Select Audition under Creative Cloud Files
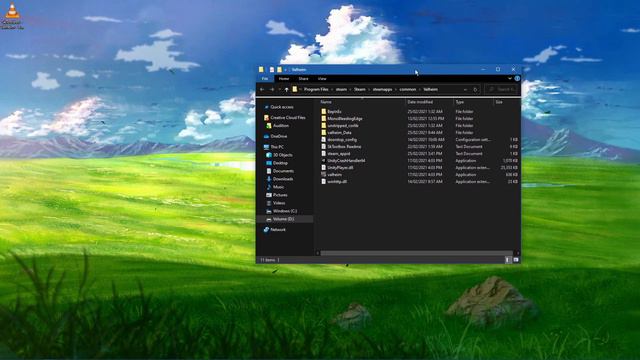The height and width of the screenshot is (360, 640). (x=281, y=126)
